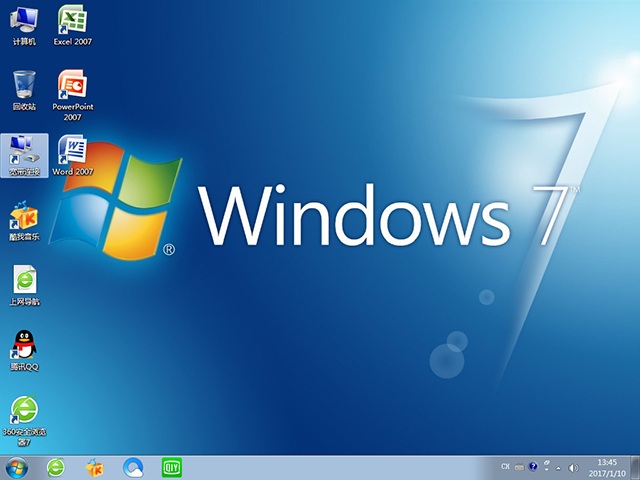640x480 pixels.
Task: Open the blue cloud browser taskbar icon
Action: (133, 468)
